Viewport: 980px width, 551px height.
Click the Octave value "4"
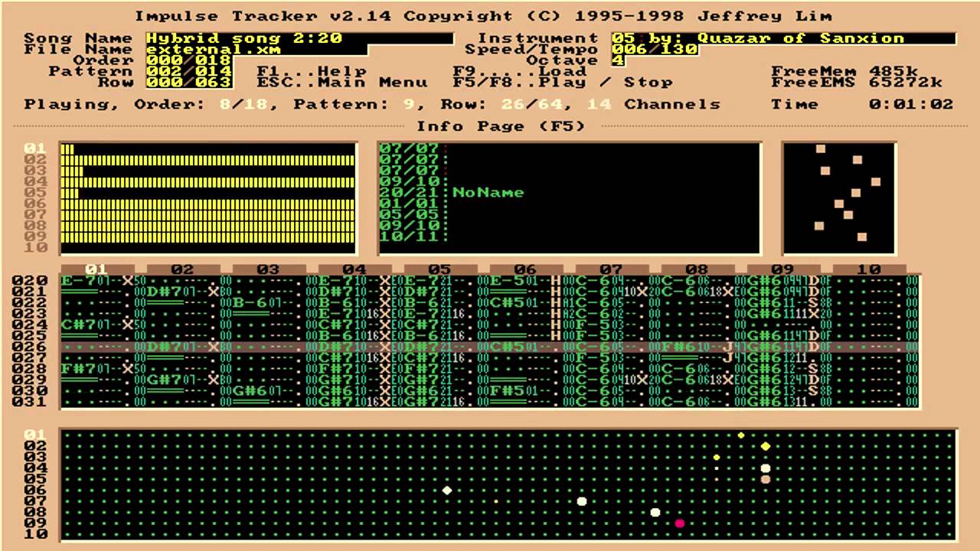click(x=618, y=60)
